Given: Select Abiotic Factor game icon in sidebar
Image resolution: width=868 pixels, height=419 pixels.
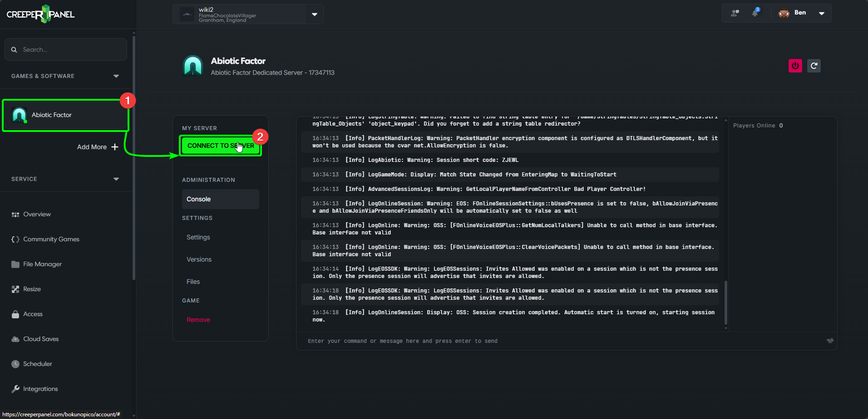Looking at the screenshot, I should click(x=19, y=115).
